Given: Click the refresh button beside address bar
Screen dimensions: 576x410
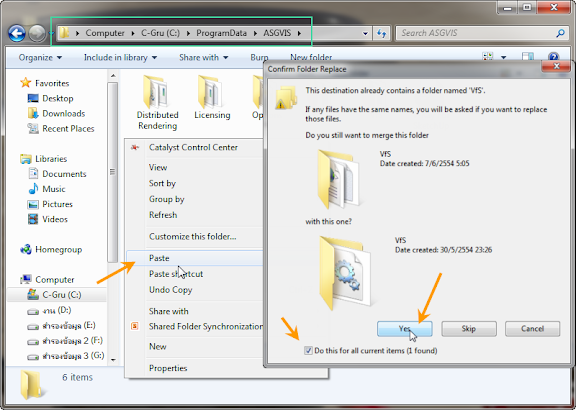Looking at the screenshot, I should click(382, 33).
